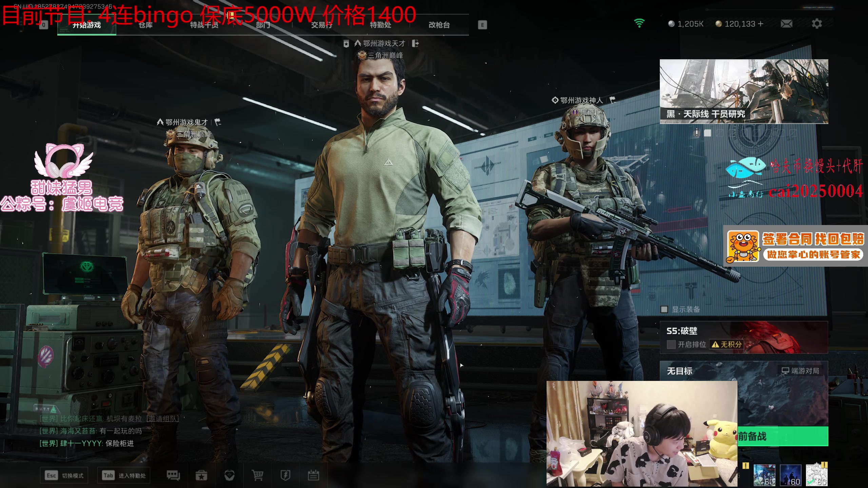Click the Esc 切换模式 button

click(x=64, y=475)
